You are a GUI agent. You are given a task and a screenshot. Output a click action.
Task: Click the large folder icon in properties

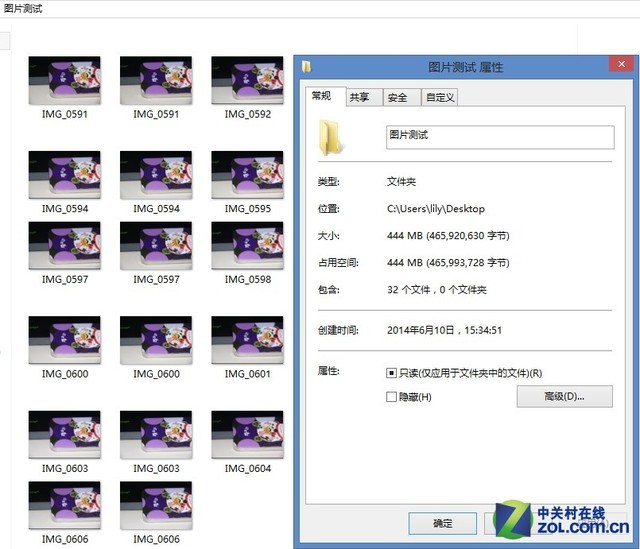[x=329, y=137]
